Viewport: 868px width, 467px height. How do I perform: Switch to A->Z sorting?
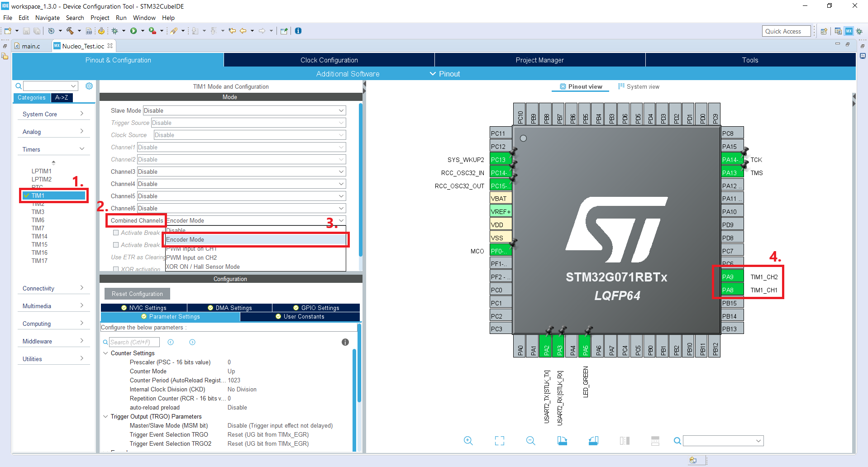point(62,97)
